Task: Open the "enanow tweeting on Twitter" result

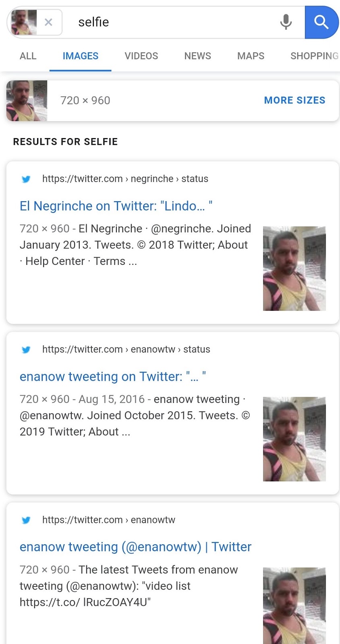Action: [113, 377]
